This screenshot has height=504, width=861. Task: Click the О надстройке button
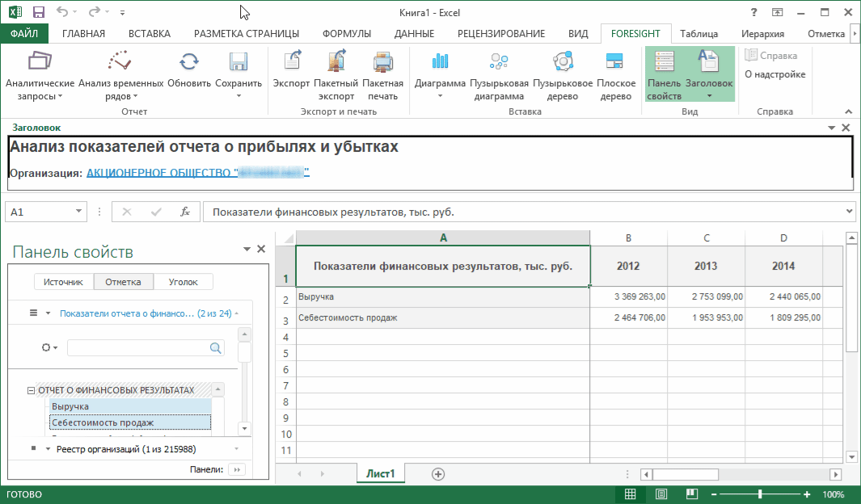pos(774,74)
